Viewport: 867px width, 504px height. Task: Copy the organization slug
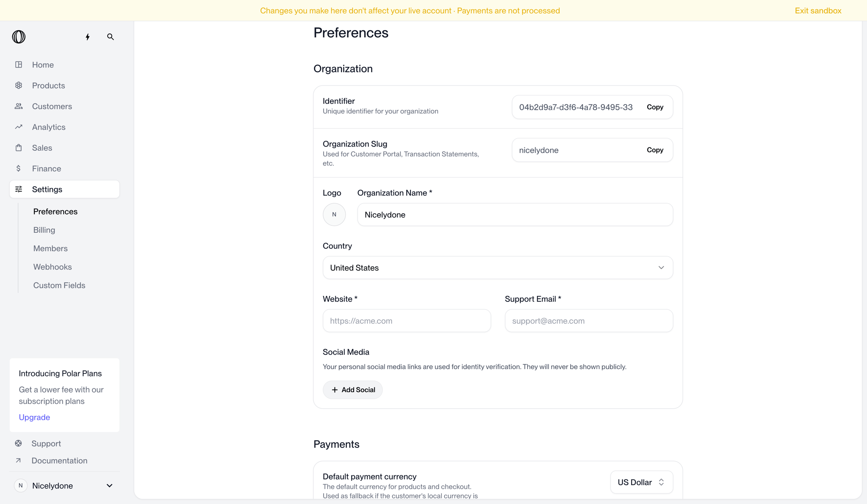(655, 150)
